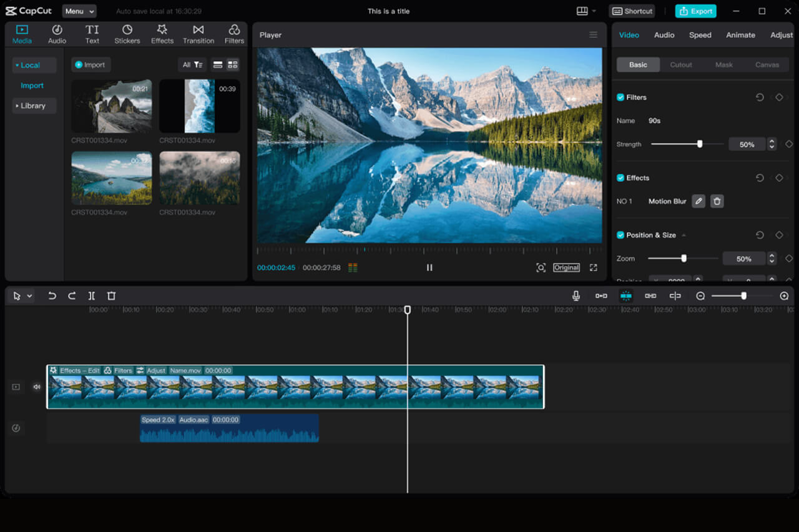The width and height of the screenshot is (799, 532).
Task: Open the Filters panel in top toolbar
Action: 234,34
